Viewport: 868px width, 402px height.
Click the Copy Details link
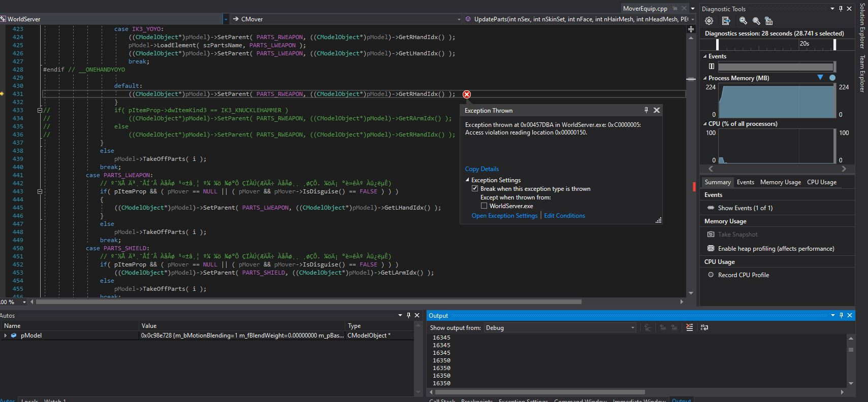tap(481, 169)
